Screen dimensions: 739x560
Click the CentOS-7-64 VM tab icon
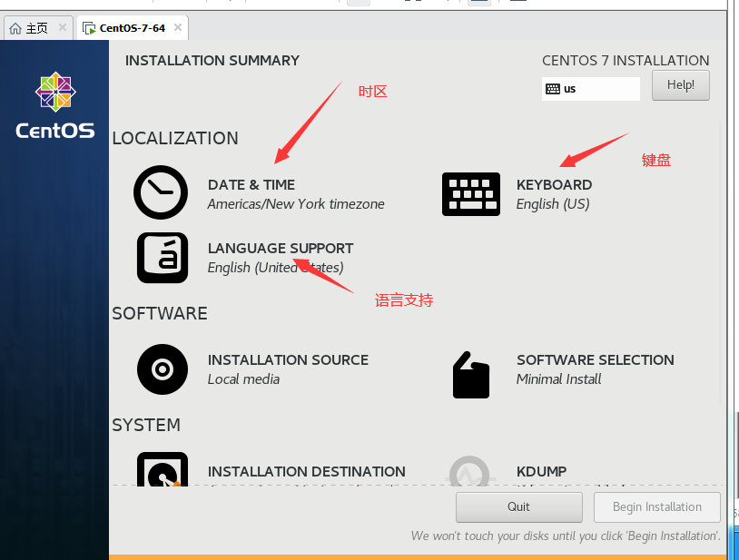tap(89, 28)
